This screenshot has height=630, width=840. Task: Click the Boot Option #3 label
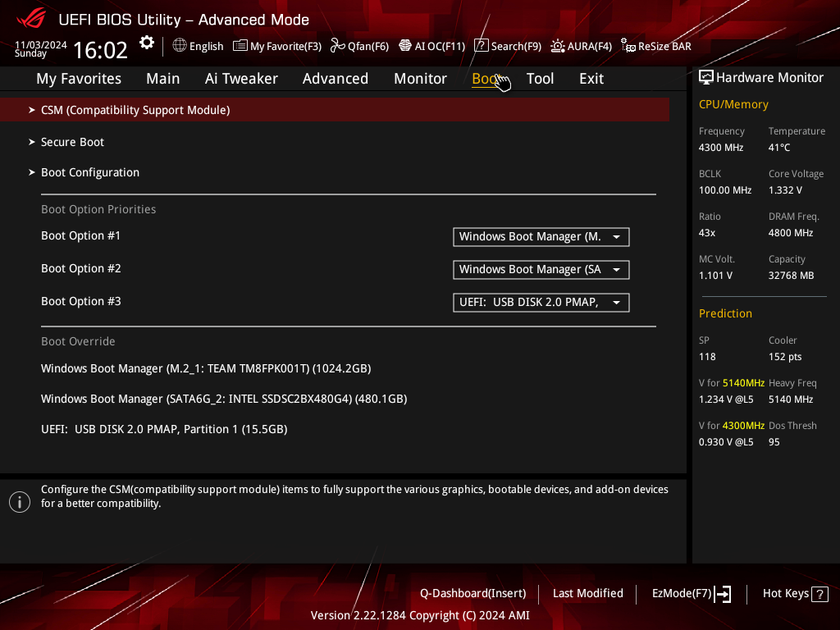(x=81, y=301)
